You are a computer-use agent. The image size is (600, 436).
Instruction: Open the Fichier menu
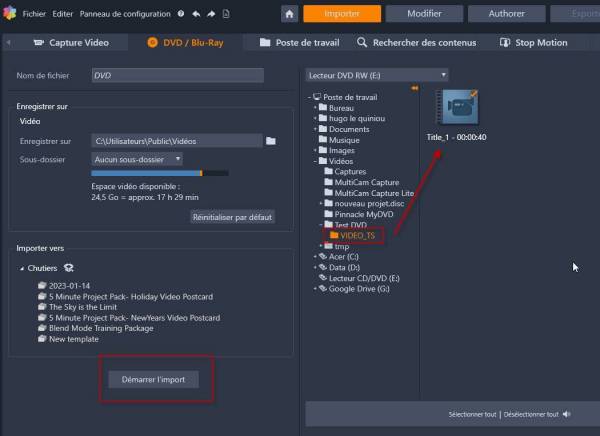pyautogui.click(x=34, y=14)
